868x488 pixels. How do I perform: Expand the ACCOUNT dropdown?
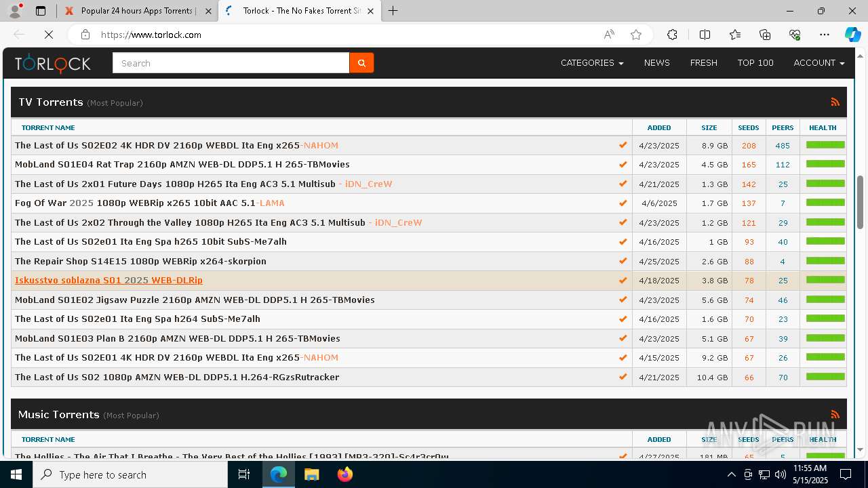[819, 63]
